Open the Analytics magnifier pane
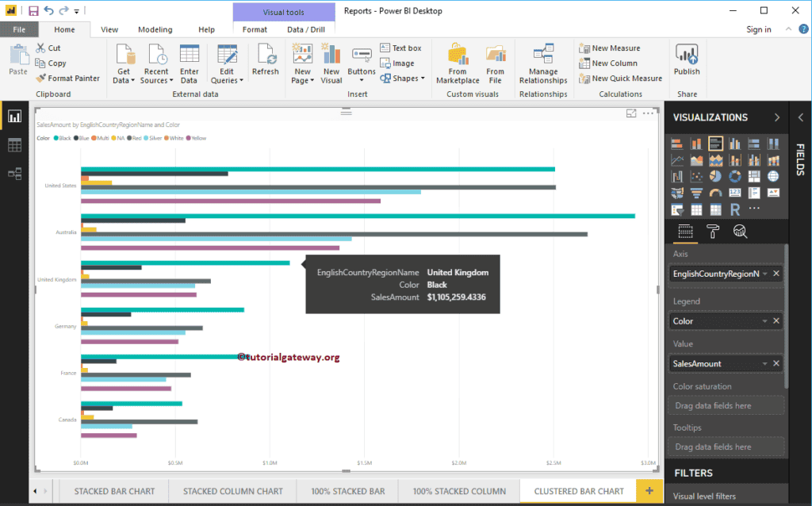 [740, 232]
